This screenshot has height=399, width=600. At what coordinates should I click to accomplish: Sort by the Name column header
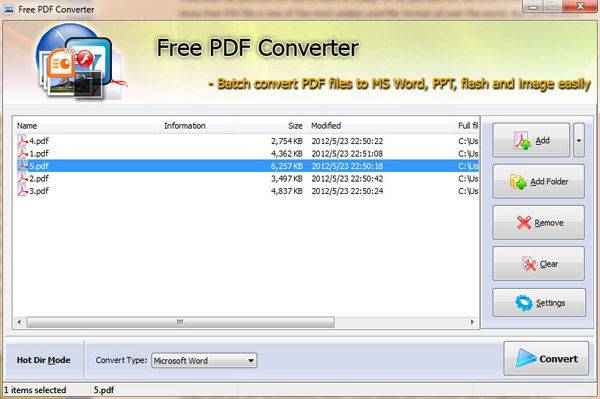coord(87,125)
